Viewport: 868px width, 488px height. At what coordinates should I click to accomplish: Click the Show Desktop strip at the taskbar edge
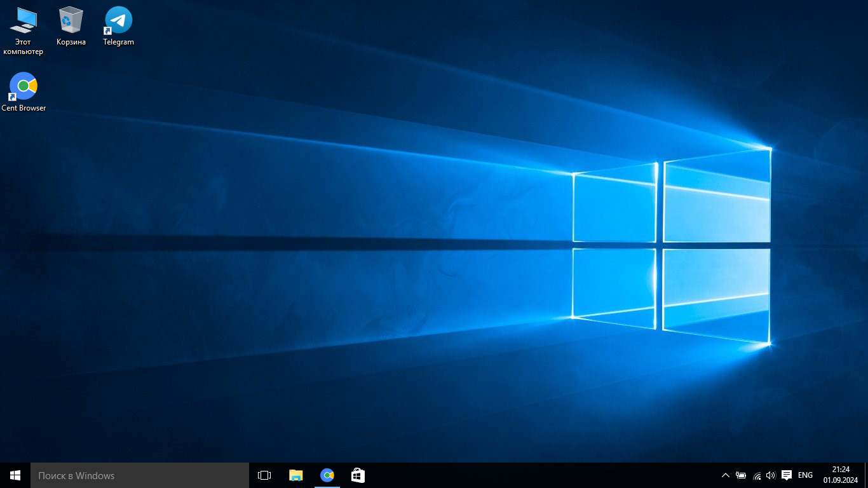[866, 475]
